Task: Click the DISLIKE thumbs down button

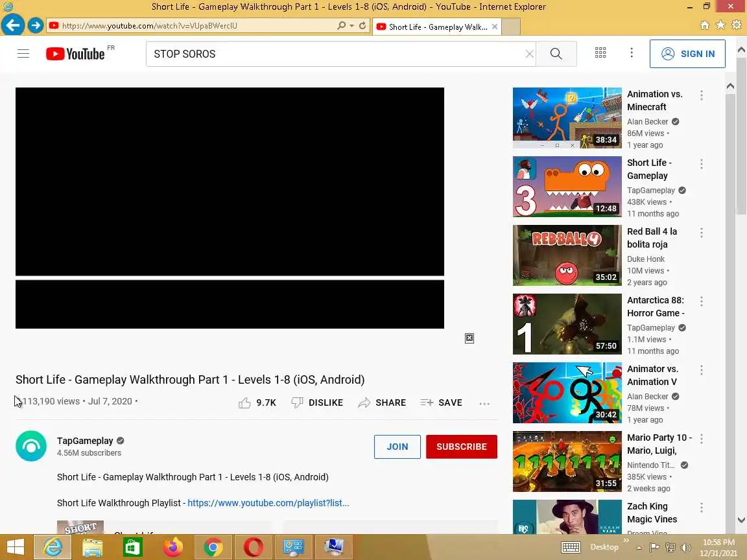Action: 317,403
